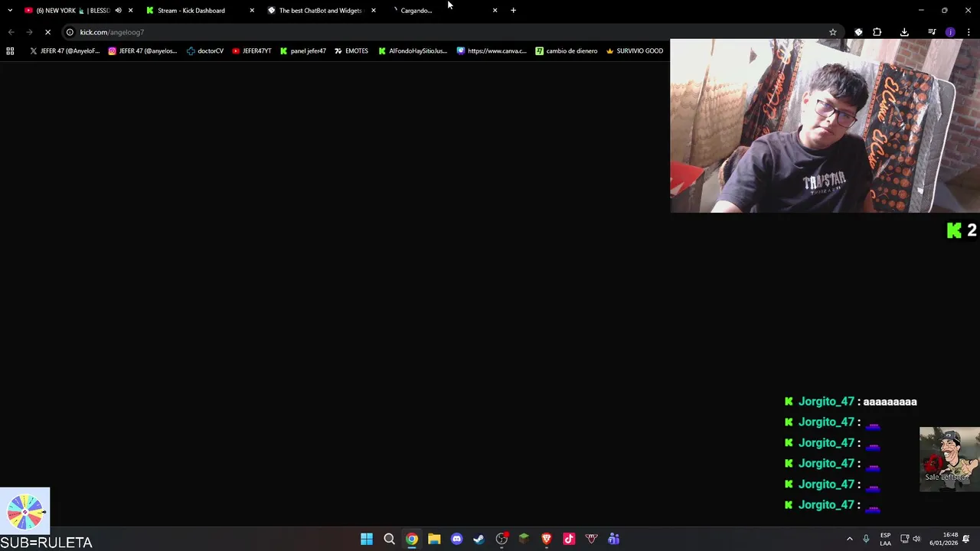Viewport: 980px width, 551px height.
Task: Stop loading the page
Action: point(47,32)
